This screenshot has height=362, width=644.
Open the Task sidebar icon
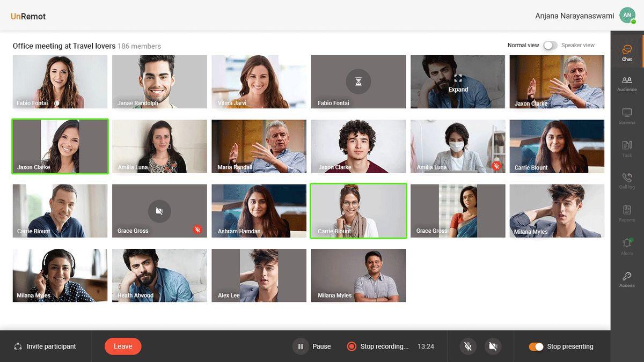pyautogui.click(x=627, y=148)
